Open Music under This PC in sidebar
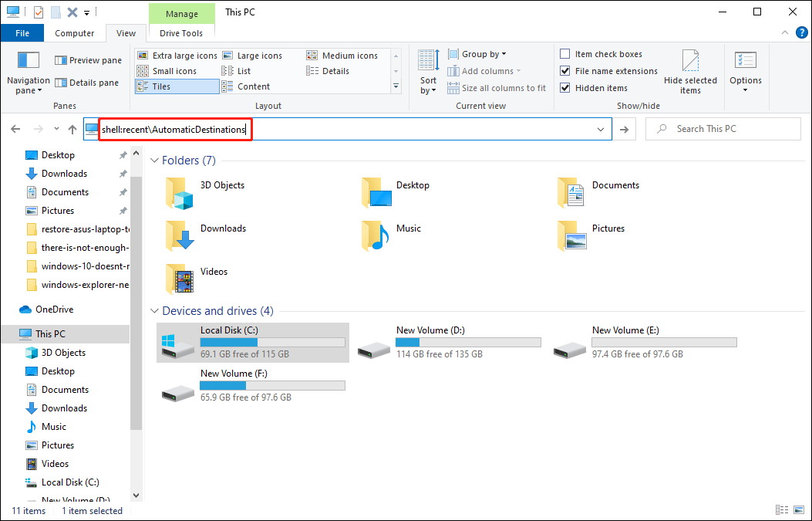Viewport: 812px width, 521px height. [x=54, y=427]
